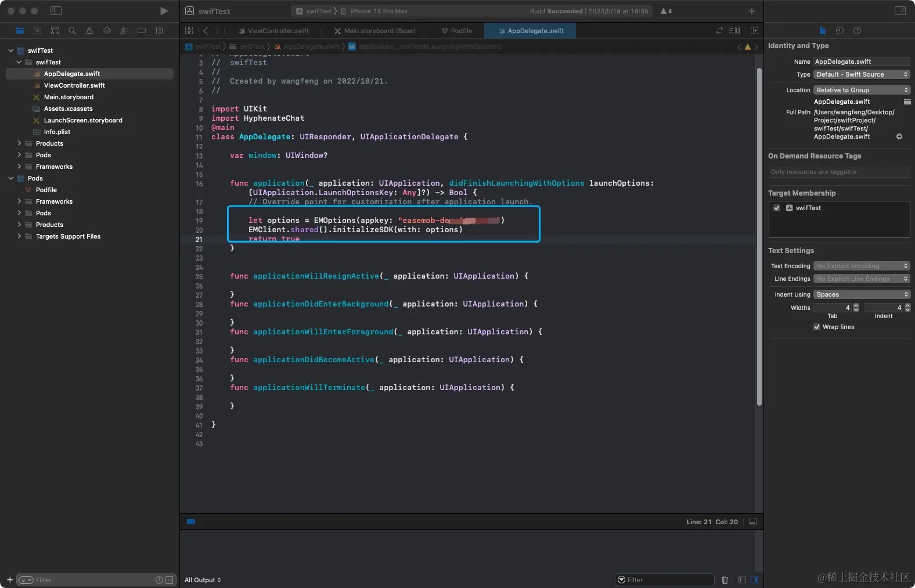
Task: Select the Quick Help inspector icon
Action: pos(857,31)
